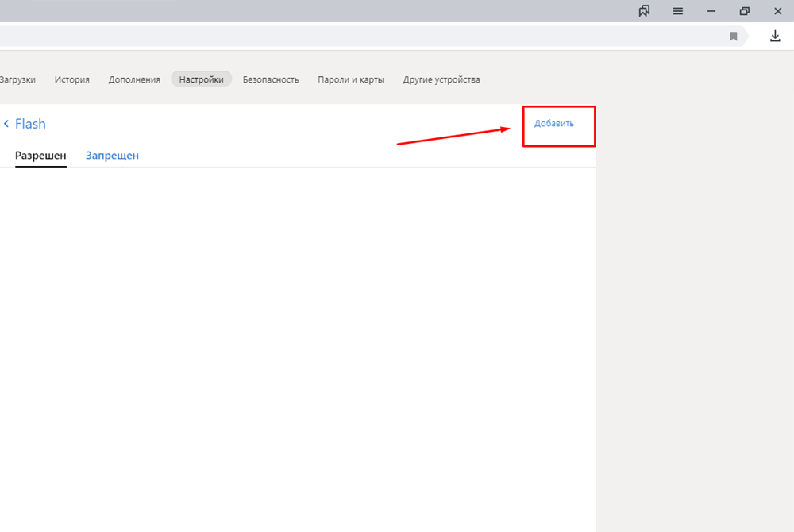Open the История section
794x532 pixels.
72,79
